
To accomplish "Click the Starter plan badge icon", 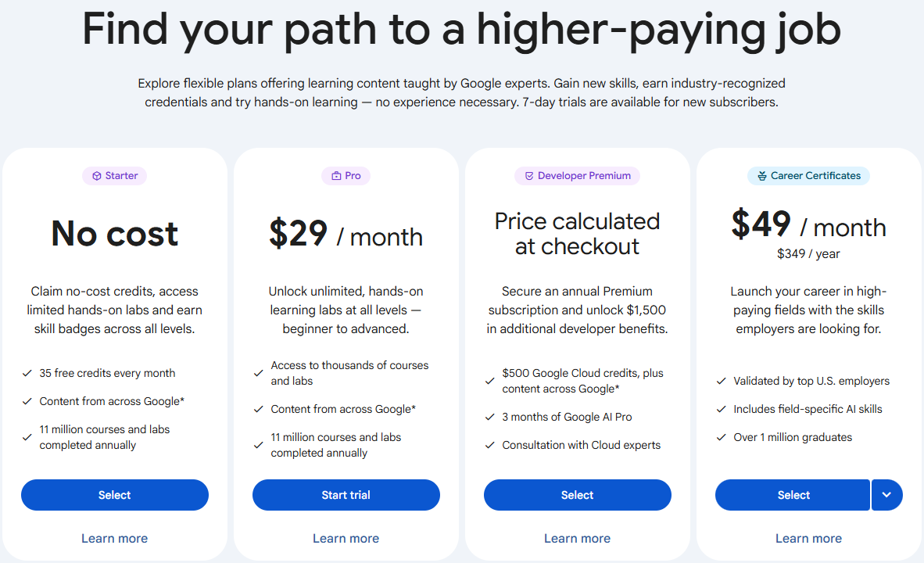I will click(96, 176).
